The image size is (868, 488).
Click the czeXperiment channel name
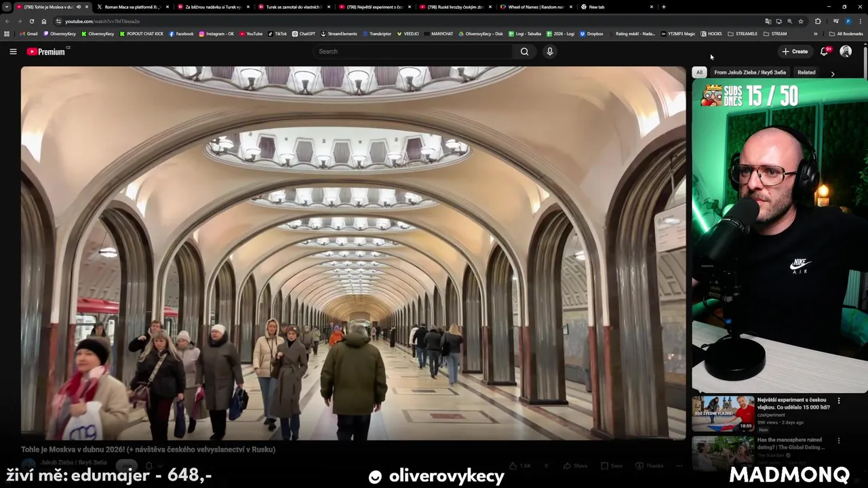(x=771, y=415)
